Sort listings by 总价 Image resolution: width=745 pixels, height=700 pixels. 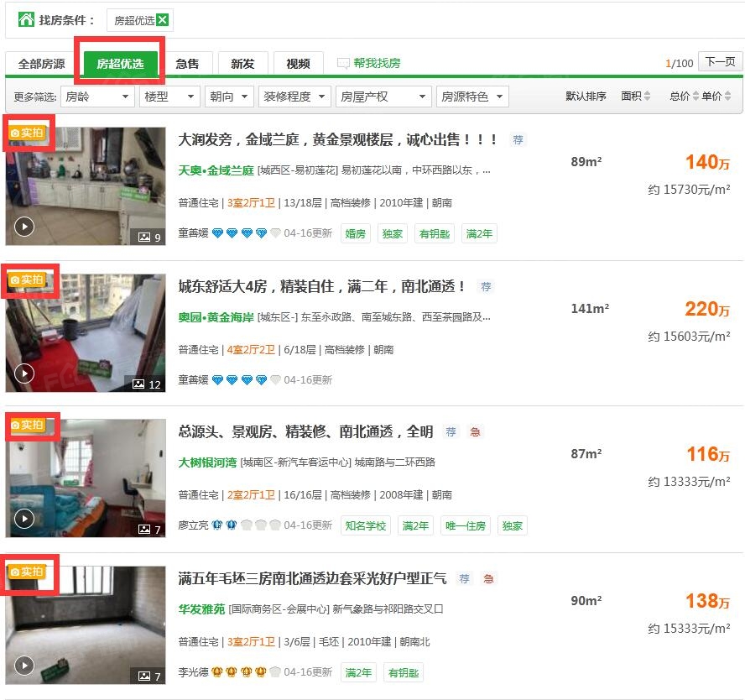pos(684,97)
